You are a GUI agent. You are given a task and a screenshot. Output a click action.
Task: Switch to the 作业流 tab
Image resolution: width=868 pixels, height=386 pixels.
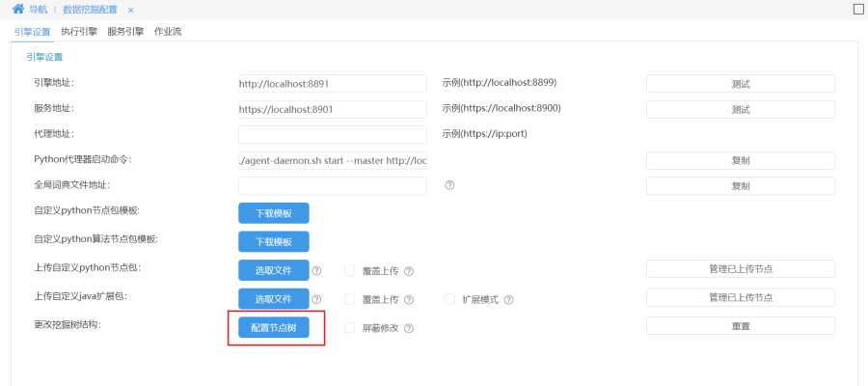[x=168, y=32]
